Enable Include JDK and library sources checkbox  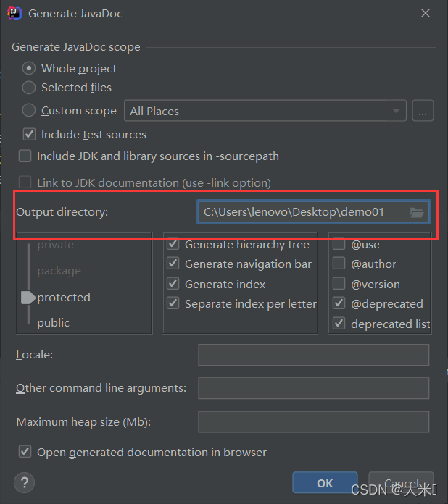coord(25,156)
